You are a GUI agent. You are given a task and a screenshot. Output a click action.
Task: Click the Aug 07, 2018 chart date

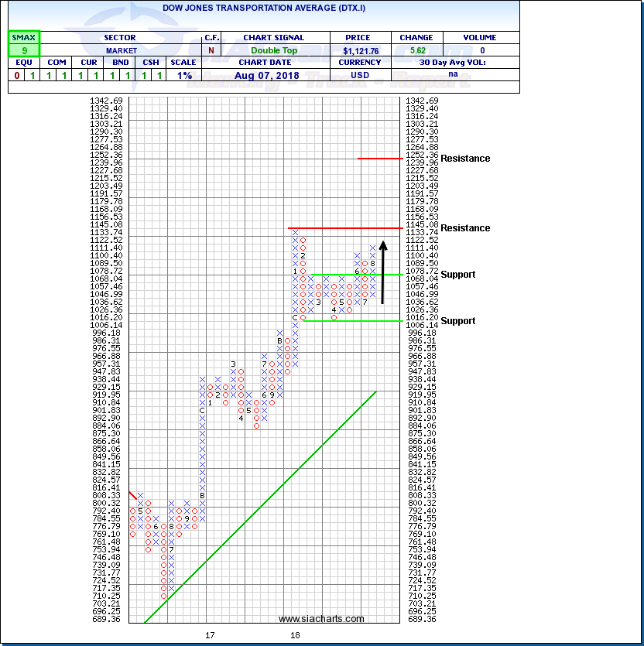[x=273, y=76]
